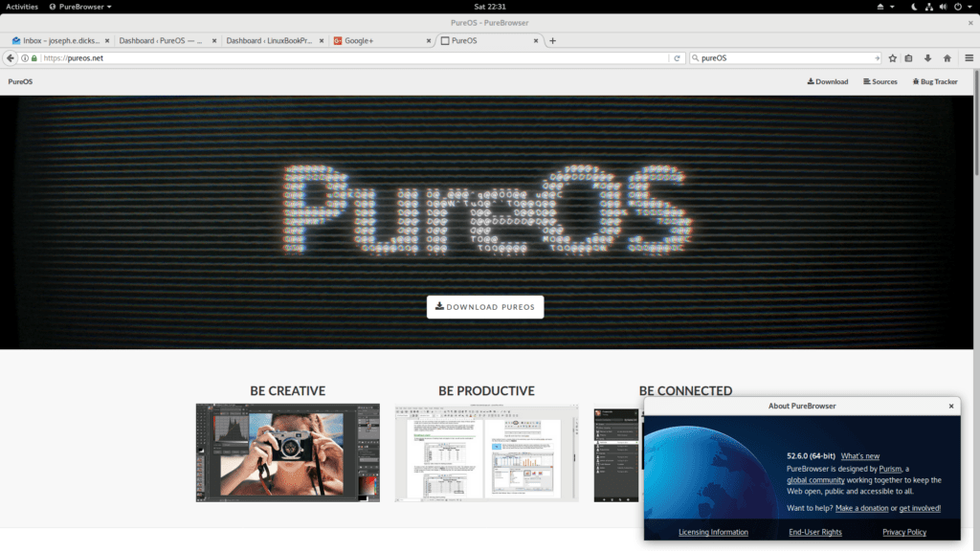Open a new tab with plus
Screen dimensions: 980x551
[552, 40]
